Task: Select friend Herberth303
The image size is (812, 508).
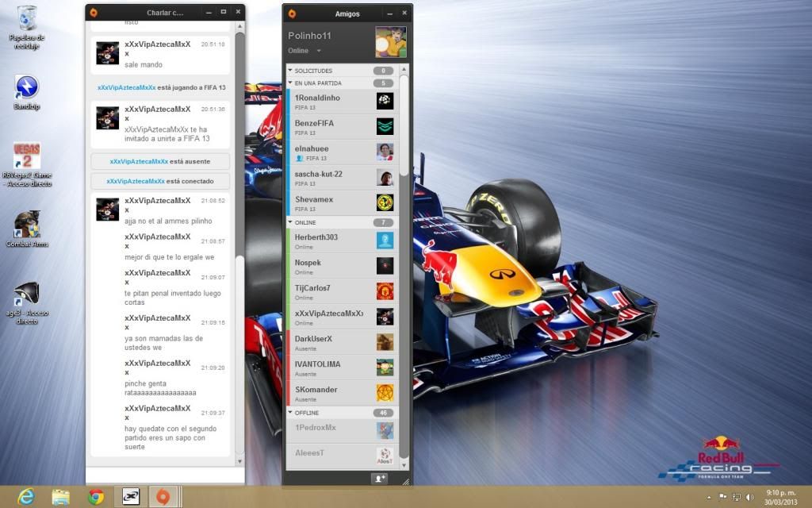Action: [x=343, y=241]
